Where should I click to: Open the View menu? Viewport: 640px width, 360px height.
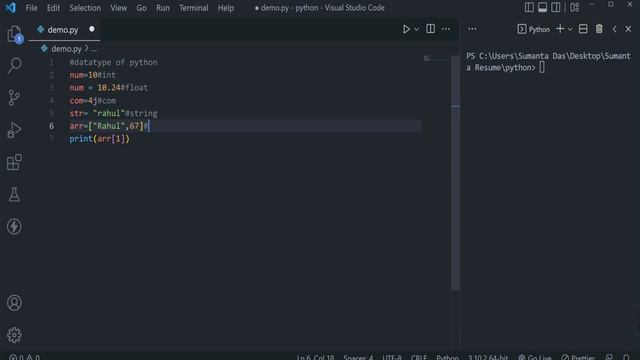[x=118, y=8]
